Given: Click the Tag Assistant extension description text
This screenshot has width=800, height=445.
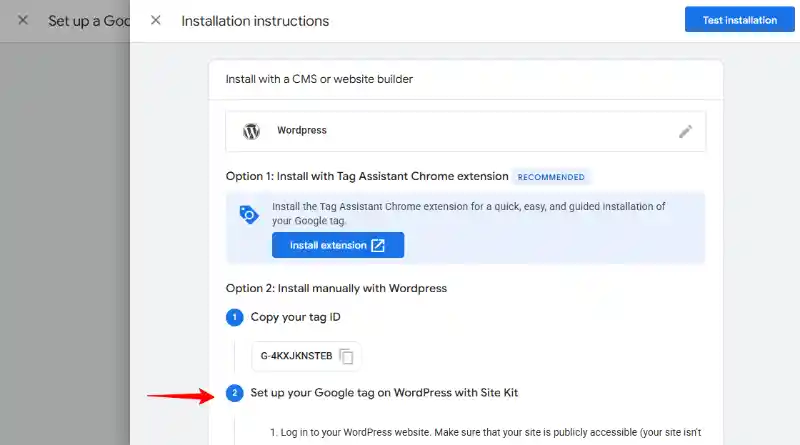Looking at the screenshot, I should (x=468, y=213).
